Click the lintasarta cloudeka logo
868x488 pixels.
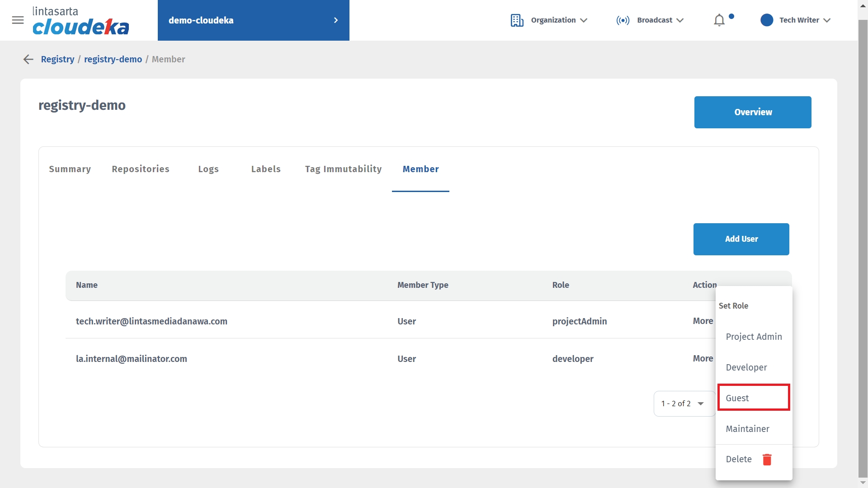coord(80,21)
